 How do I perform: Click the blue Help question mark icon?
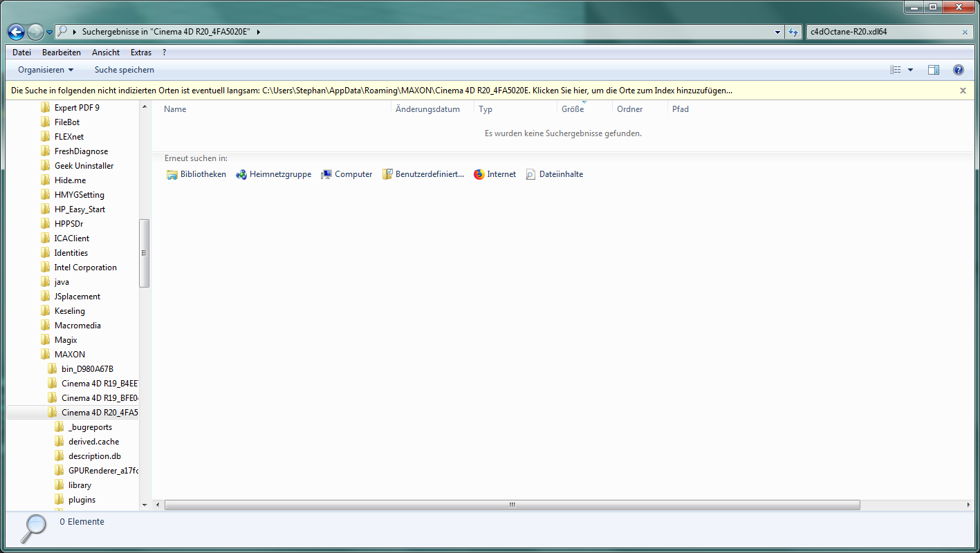coord(959,70)
